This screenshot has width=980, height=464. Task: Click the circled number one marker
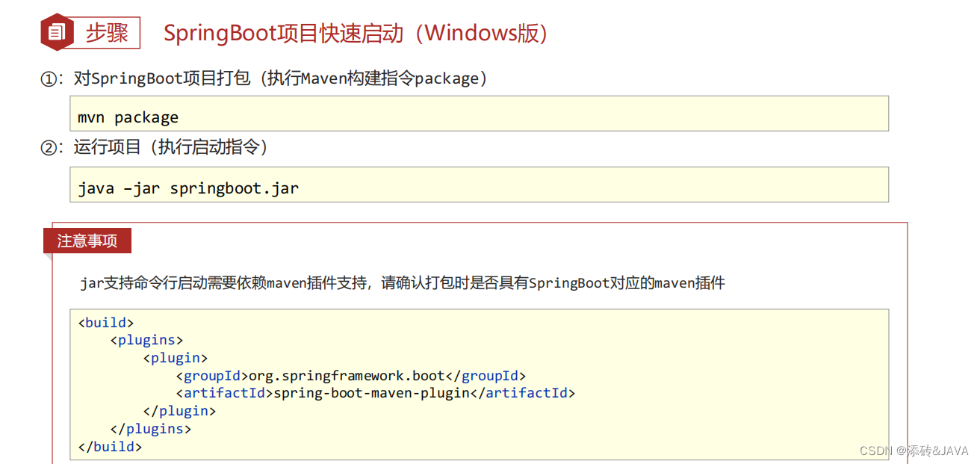(48, 79)
